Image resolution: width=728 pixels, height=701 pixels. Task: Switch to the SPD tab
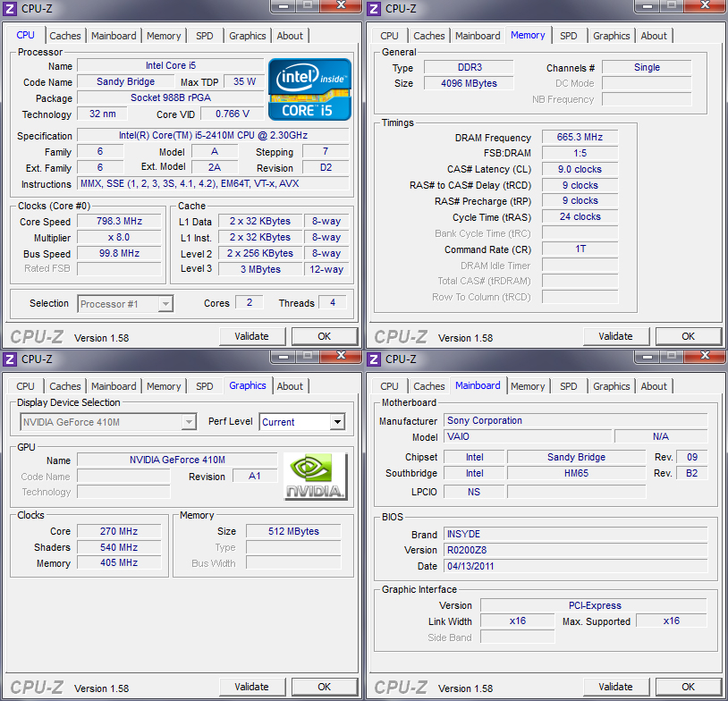[x=204, y=36]
